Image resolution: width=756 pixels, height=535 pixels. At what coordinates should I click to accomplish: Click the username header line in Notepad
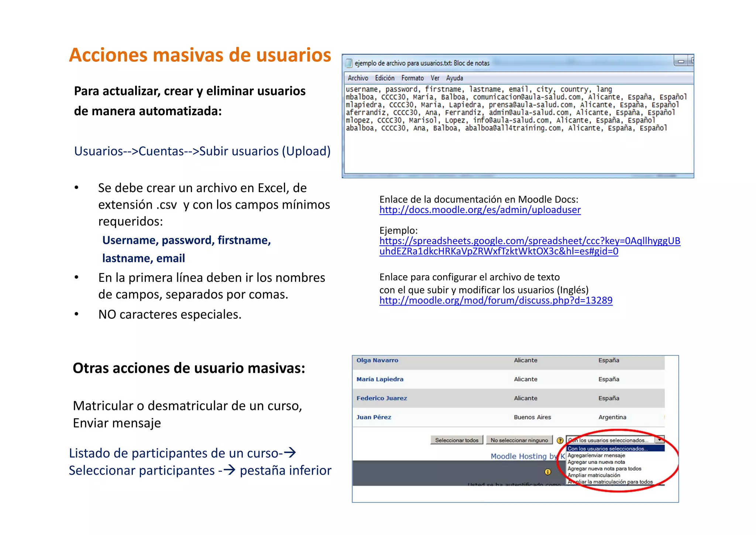click(479, 89)
